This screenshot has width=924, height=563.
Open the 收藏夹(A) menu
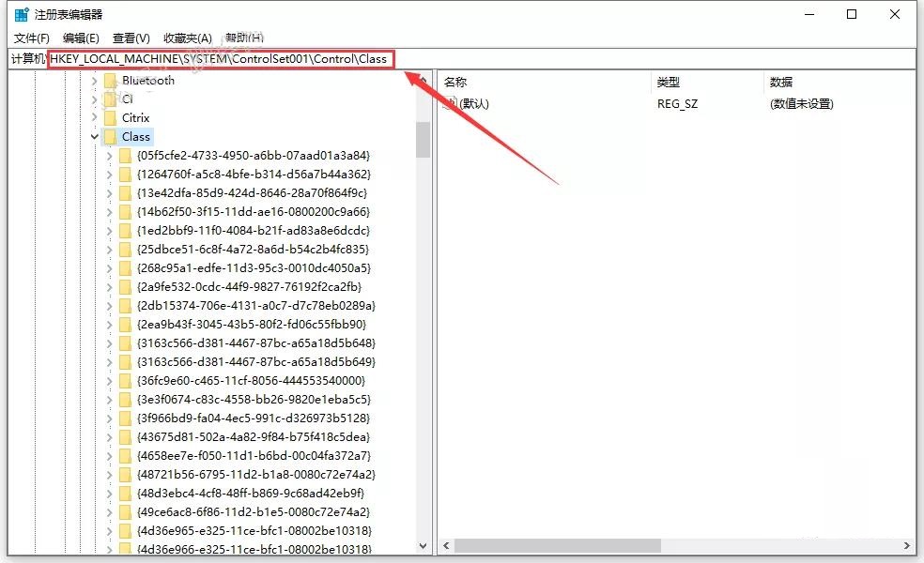[x=188, y=38]
